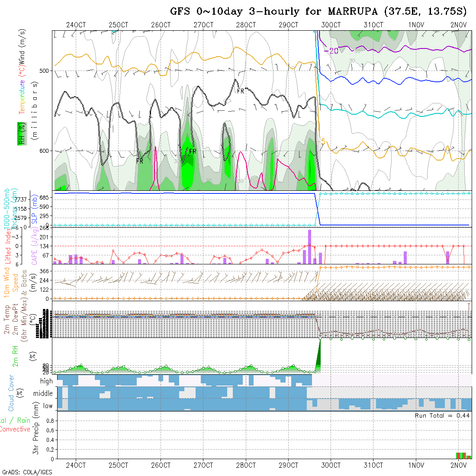Click the green RH (%) legend swatch

21,133
